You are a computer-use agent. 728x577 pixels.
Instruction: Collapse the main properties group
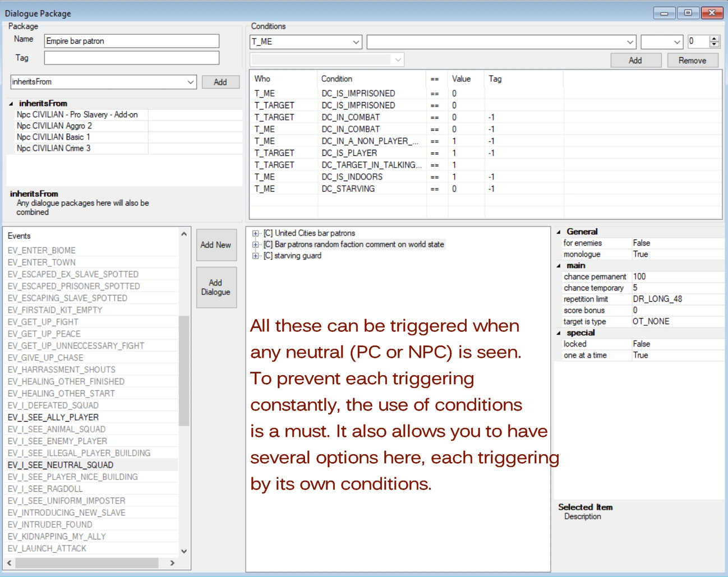[x=559, y=265]
